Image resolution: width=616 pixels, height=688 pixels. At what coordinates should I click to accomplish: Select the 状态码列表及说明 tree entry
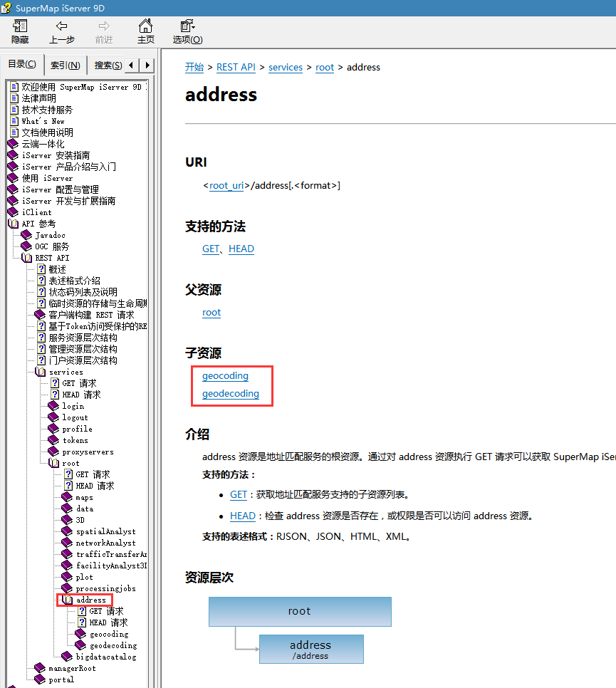[83, 292]
